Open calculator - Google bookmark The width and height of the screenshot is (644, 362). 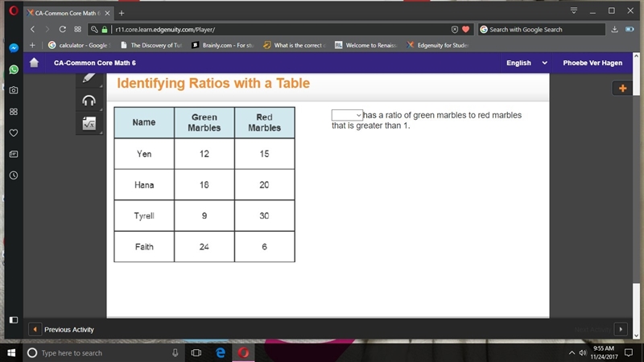click(x=80, y=45)
